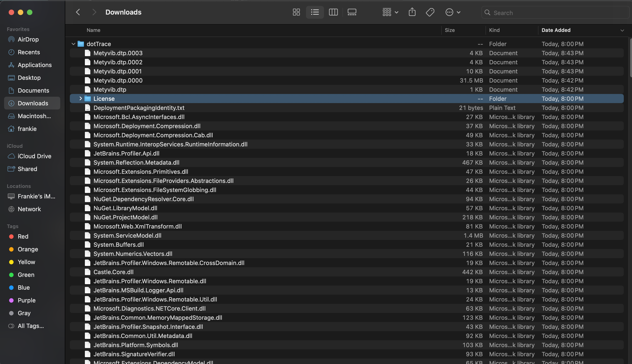Image resolution: width=632 pixels, height=364 pixels.
Task: Filter by Orange tag
Action: [x=32, y=249]
